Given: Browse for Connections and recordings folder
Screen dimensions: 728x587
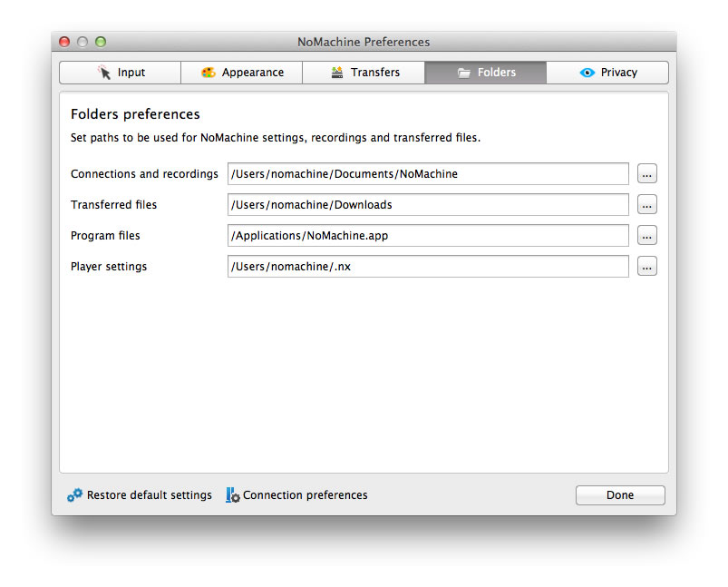Looking at the screenshot, I should coord(647,174).
